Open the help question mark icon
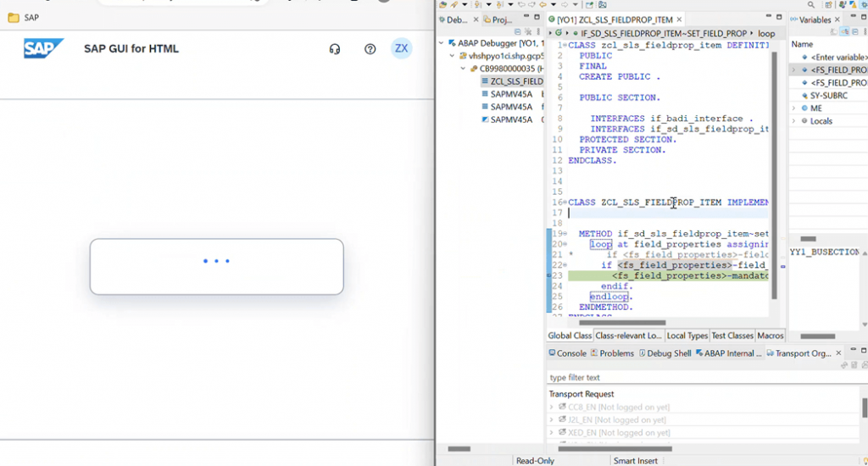 click(x=370, y=49)
